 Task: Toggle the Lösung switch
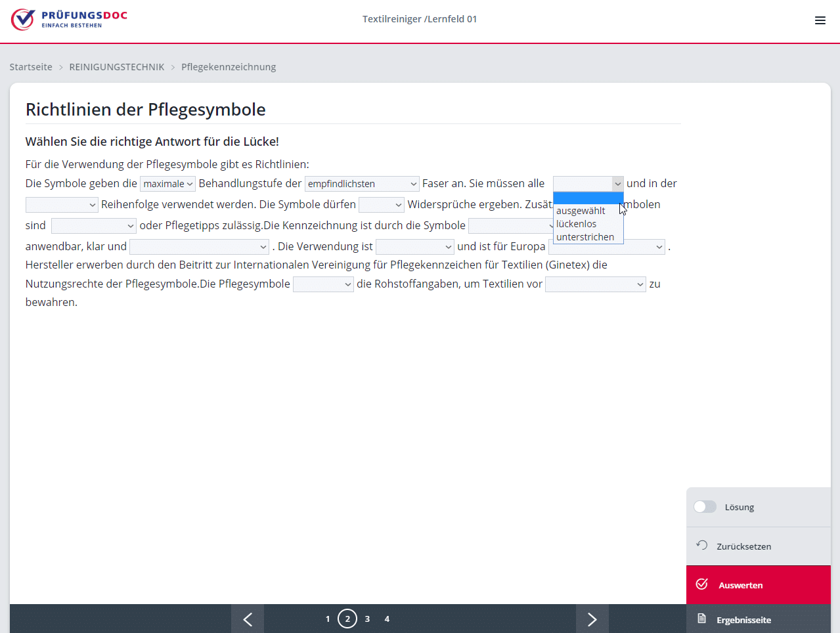(x=705, y=507)
